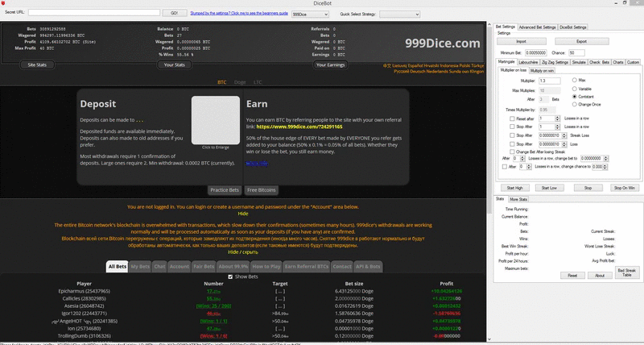The height and width of the screenshot is (345, 644).
Task: Switch to the Multiply on win tab
Action: [x=542, y=71]
